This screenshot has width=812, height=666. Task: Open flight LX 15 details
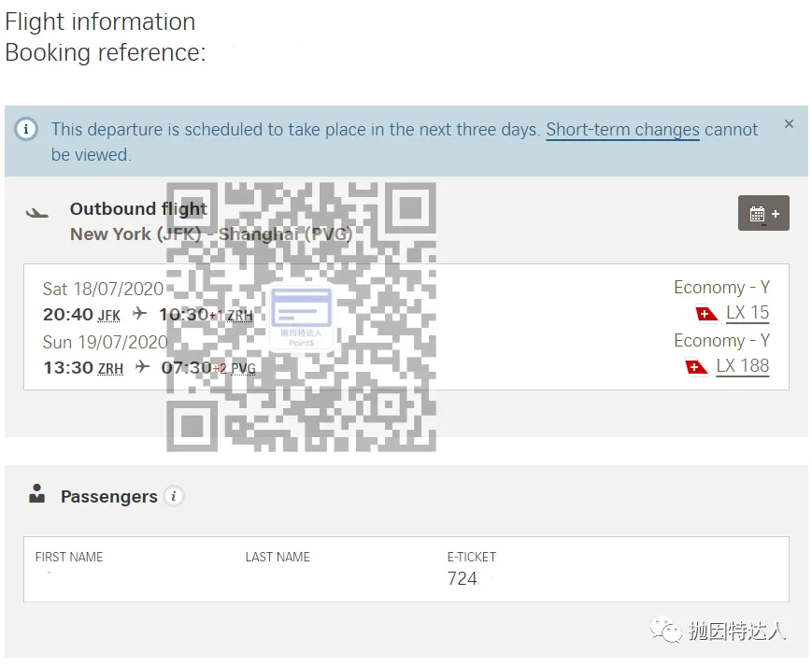(x=748, y=313)
